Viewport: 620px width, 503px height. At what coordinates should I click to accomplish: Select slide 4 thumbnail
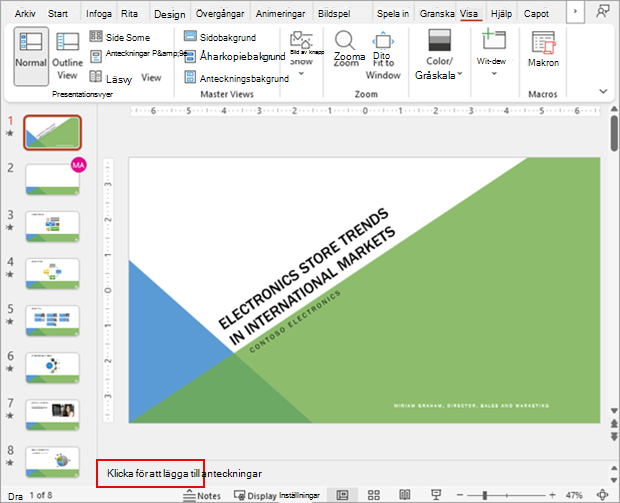[53, 274]
